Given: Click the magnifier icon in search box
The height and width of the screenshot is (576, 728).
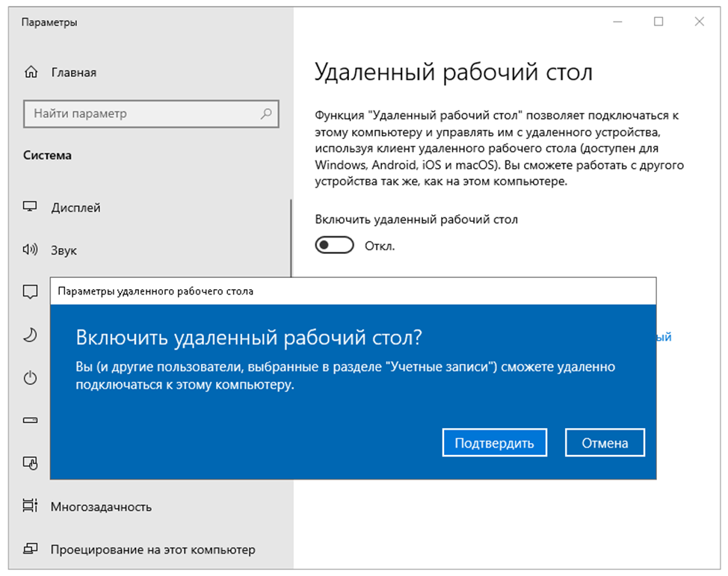Looking at the screenshot, I should coord(265,114).
